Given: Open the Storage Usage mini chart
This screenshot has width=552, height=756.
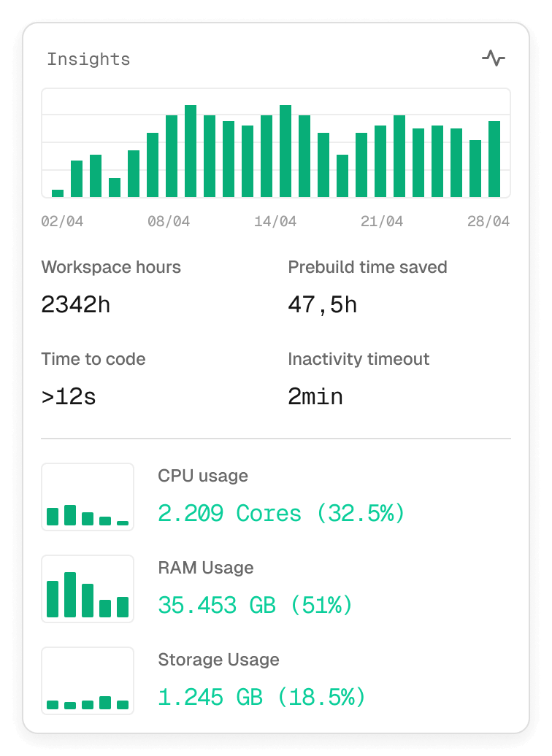Looking at the screenshot, I should pyautogui.click(x=88, y=681).
